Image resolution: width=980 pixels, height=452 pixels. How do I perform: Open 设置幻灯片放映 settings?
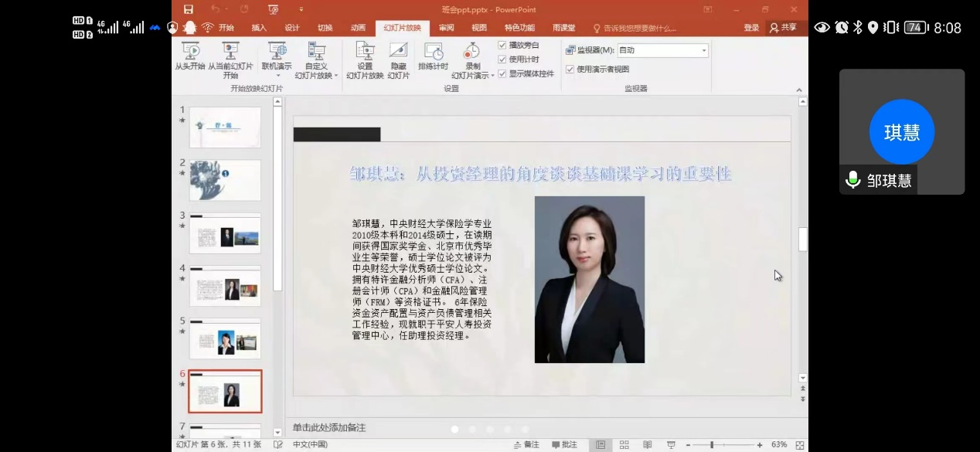click(365, 52)
